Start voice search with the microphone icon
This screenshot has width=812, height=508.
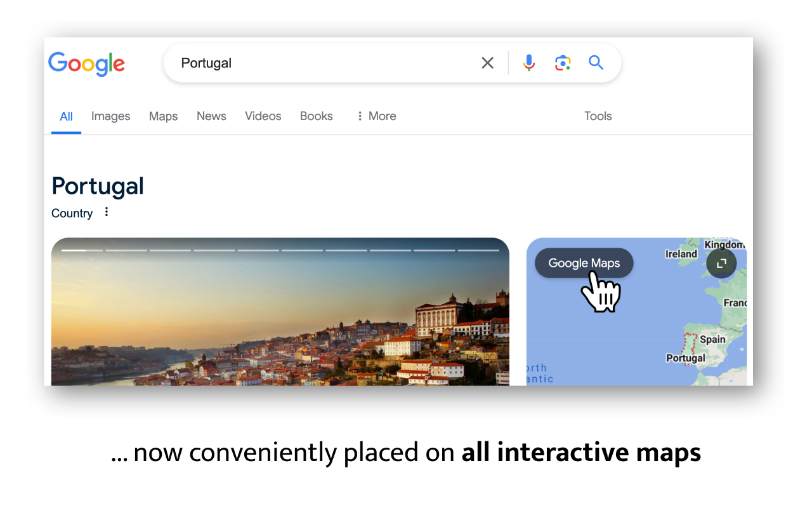tap(529, 63)
